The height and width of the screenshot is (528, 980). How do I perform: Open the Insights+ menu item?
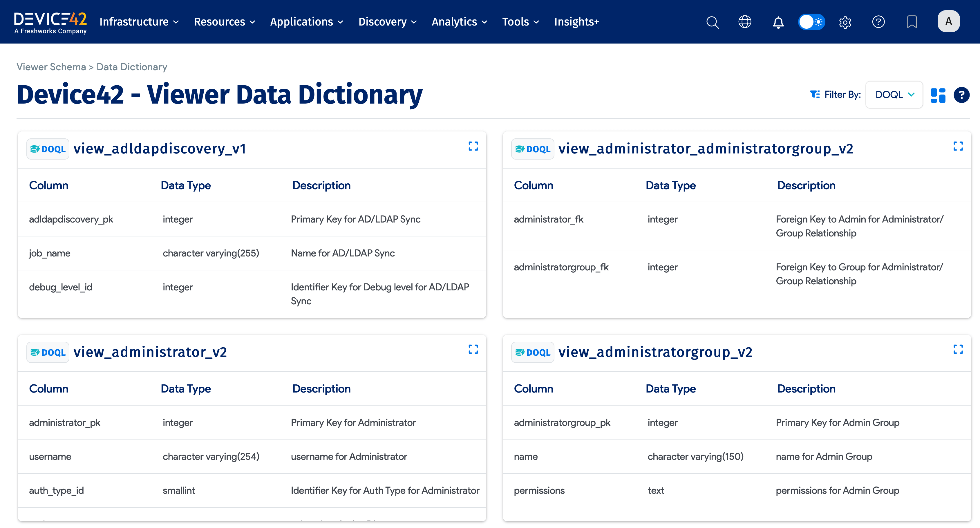576,22
